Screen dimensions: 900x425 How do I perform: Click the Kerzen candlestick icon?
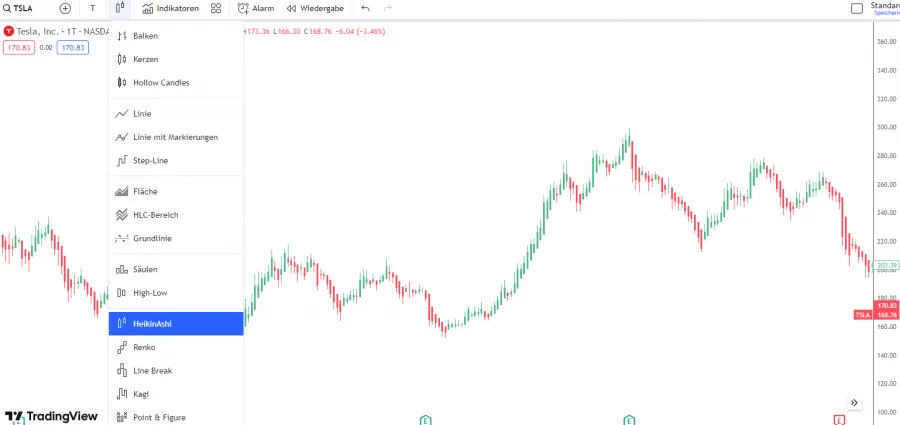pos(122,59)
